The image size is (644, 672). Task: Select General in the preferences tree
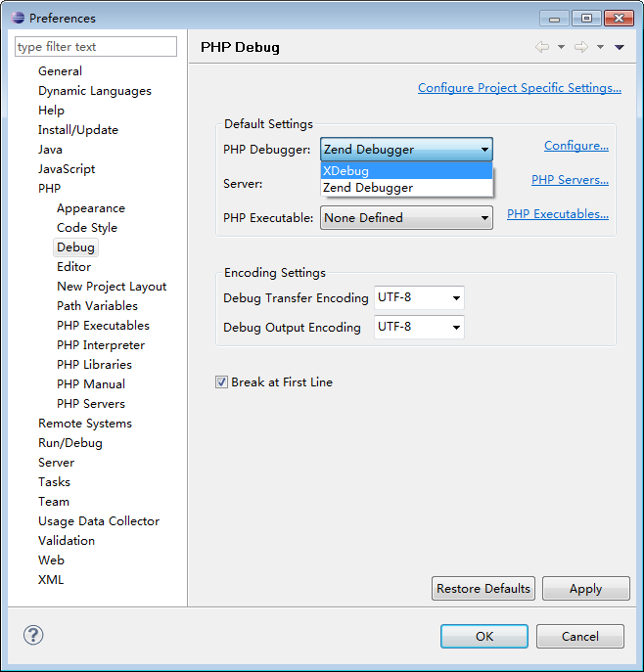click(x=60, y=71)
